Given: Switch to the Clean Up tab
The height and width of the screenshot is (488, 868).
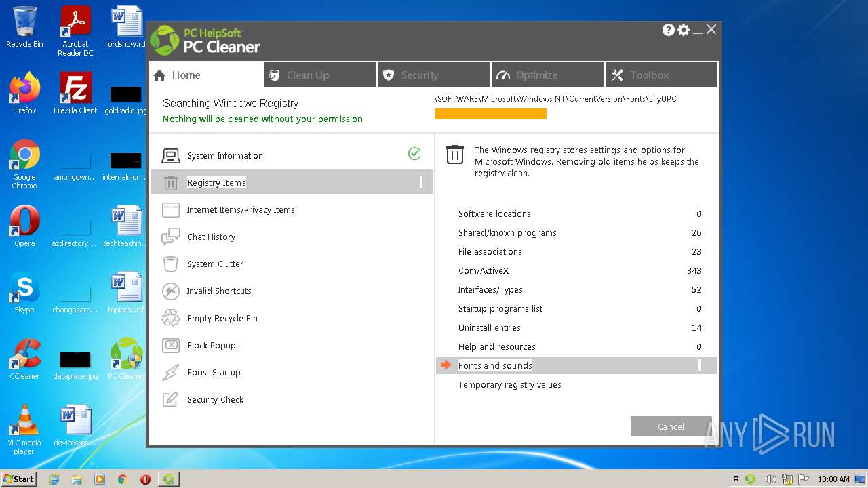Looking at the screenshot, I should (320, 75).
